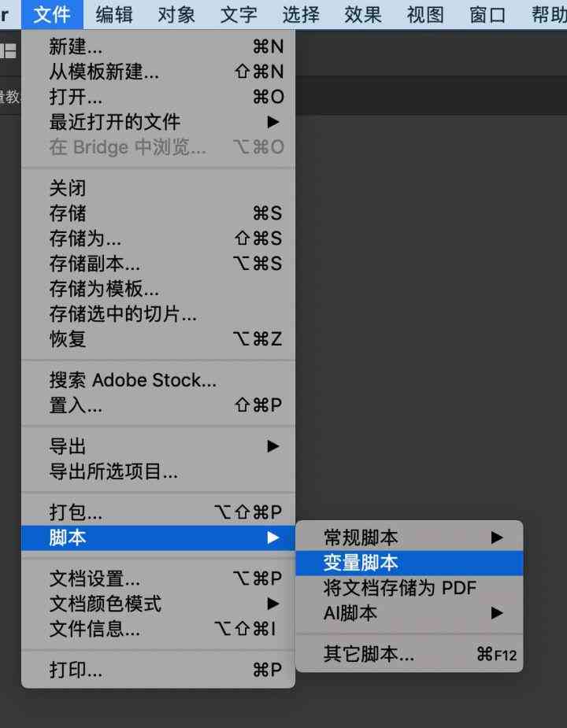567x728 pixels.
Task: Open the 选择 menu
Action: tap(301, 15)
